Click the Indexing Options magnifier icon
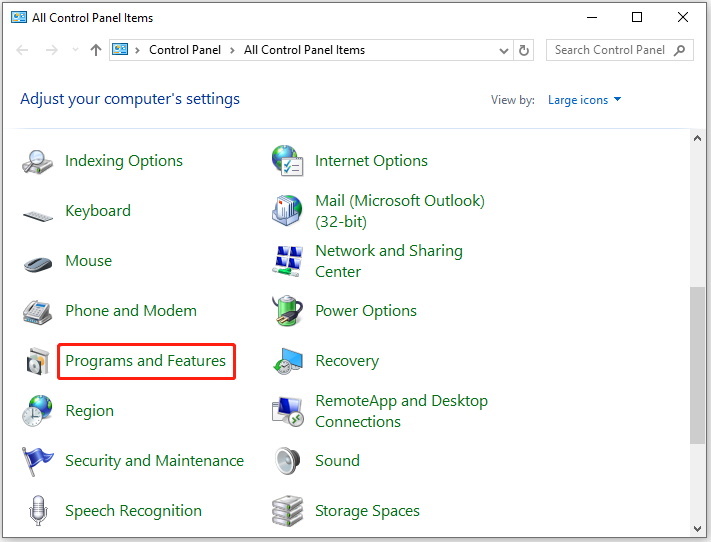 (x=38, y=161)
